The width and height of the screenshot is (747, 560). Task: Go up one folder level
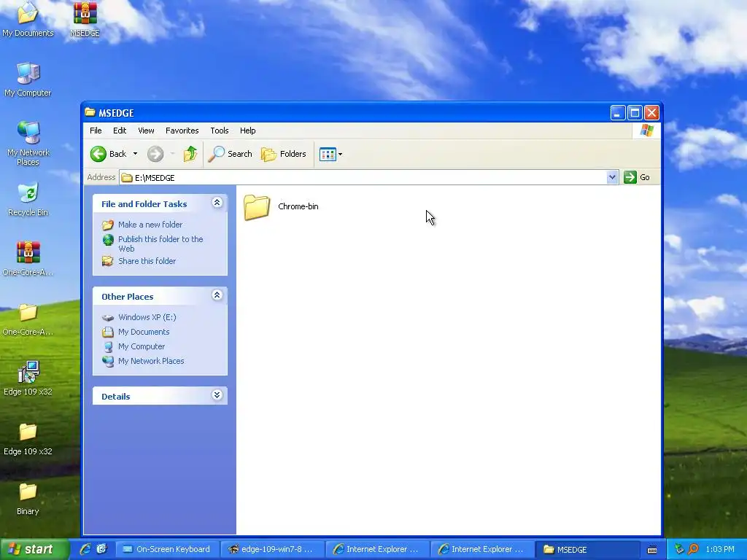(190, 154)
